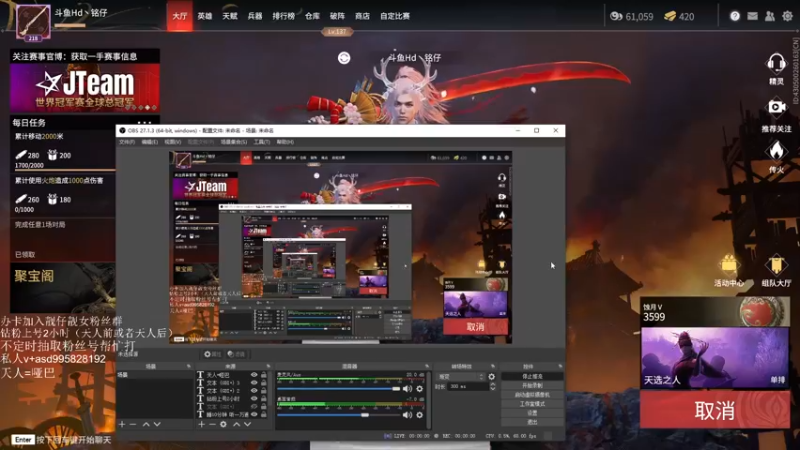Show the hidden 文本 (GDI+) source
The height and width of the screenshot is (450, 800).
[254, 407]
